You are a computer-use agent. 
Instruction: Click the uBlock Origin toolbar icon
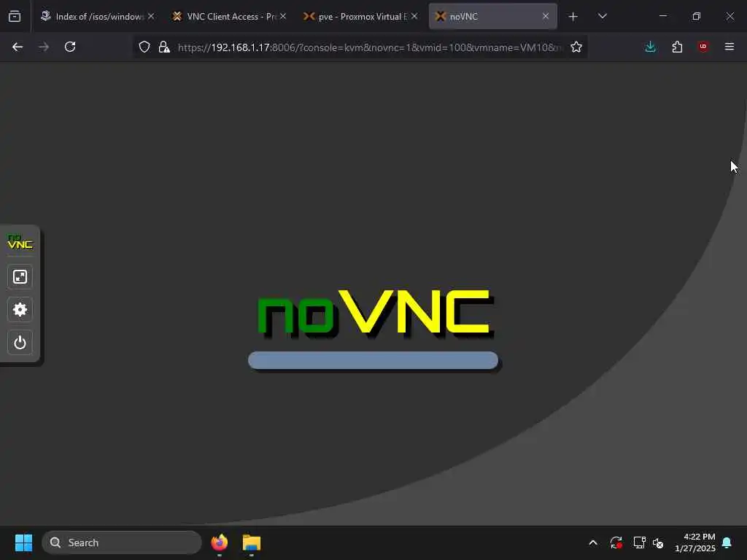tap(703, 47)
